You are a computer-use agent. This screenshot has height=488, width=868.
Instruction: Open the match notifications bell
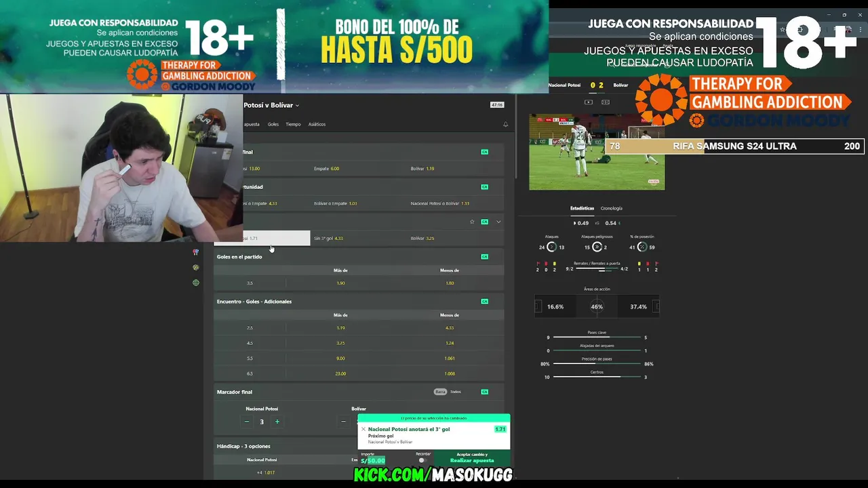coord(505,125)
